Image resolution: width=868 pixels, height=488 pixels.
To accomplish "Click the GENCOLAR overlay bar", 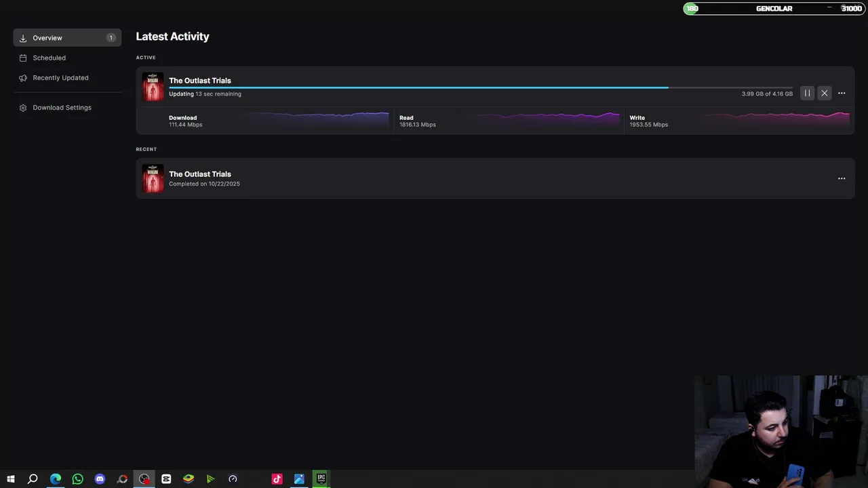I will click(774, 8).
